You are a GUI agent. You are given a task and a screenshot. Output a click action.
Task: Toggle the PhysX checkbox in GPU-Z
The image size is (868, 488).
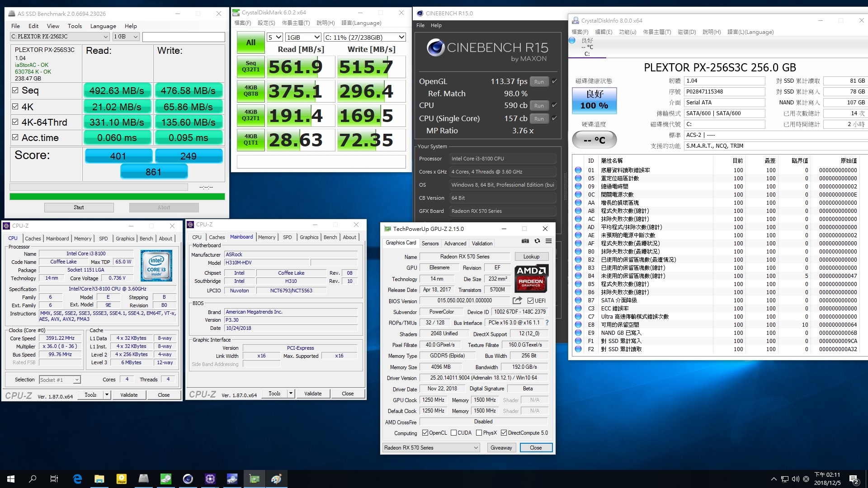(479, 433)
